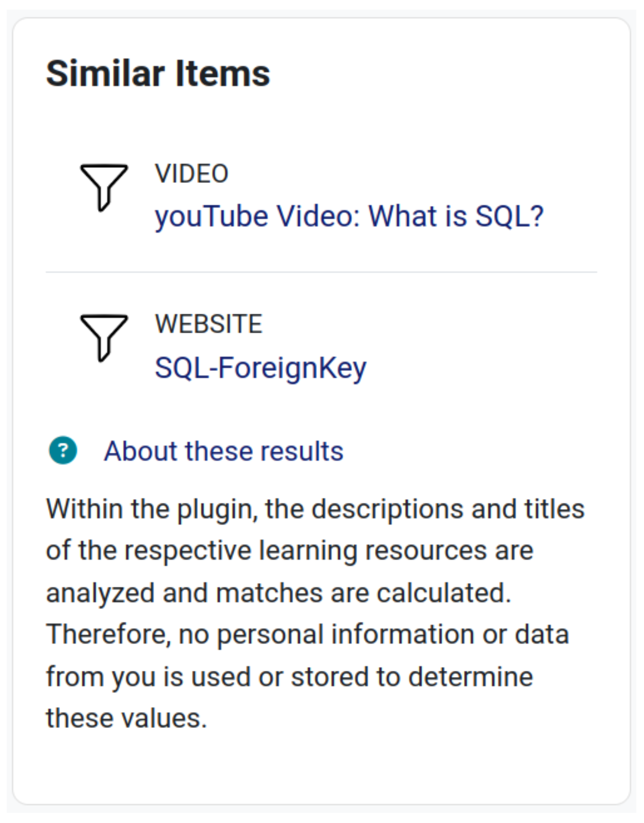Image resolution: width=644 pixels, height=823 pixels.
Task: Click the line "analyzed and matches are calculated."
Action: [279, 593]
